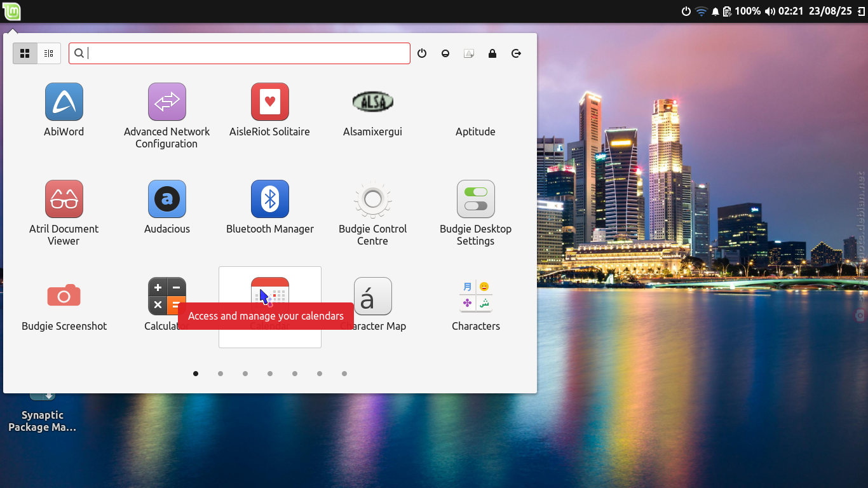
Task: Switch to category list view
Action: click(x=49, y=53)
